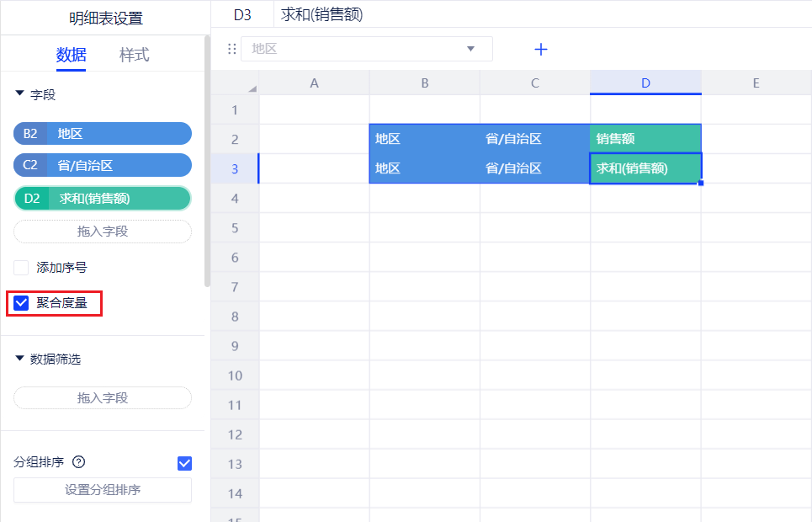Click the fill handle on cell D3
The image size is (812, 522).
click(700, 183)
